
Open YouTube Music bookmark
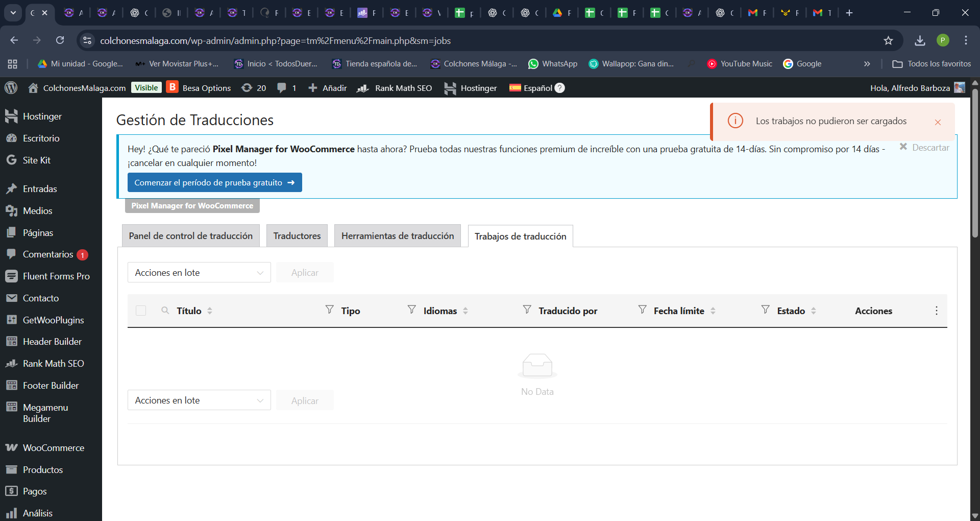pyautogui.click(x=740, y=64)
